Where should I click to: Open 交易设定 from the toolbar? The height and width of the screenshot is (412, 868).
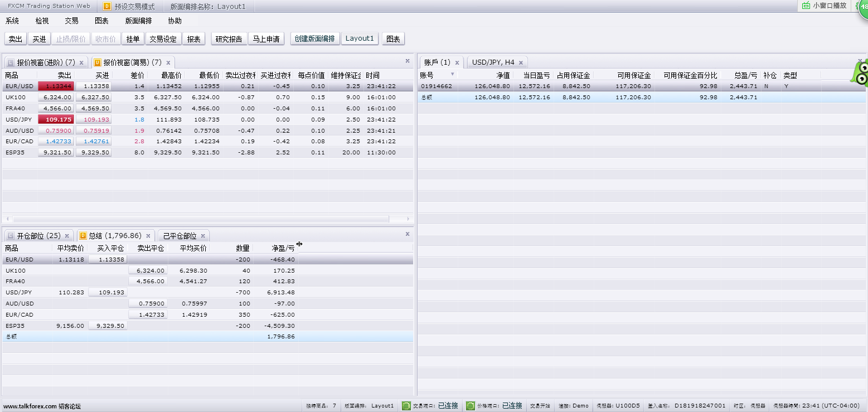click(x=163, y=39)
